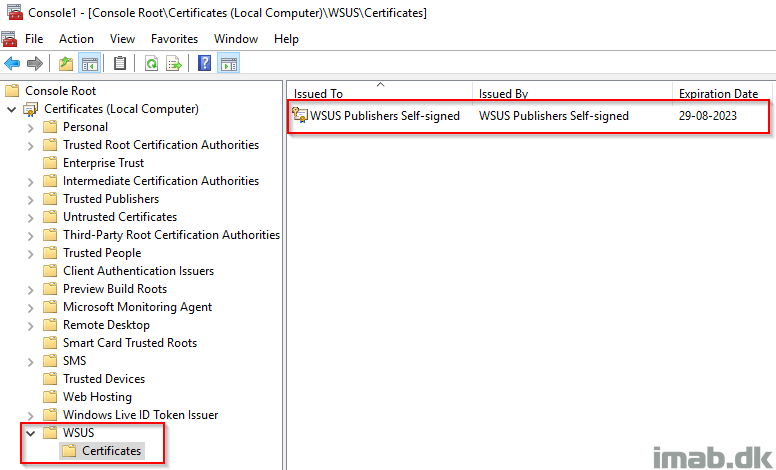This screenshot has width=776, height=470.
Task: Expand the Untrusted Certificates store
Action: coord(31,218)
